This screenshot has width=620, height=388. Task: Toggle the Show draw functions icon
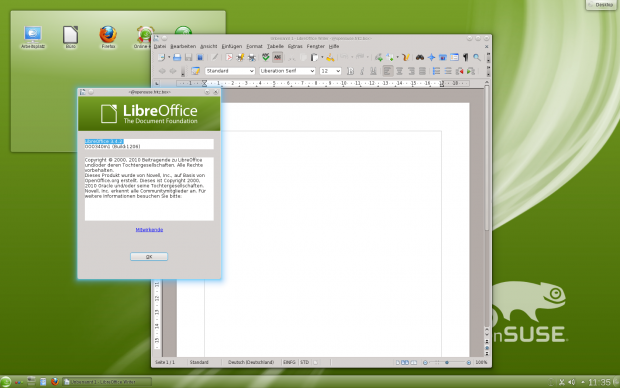(405, 58)
